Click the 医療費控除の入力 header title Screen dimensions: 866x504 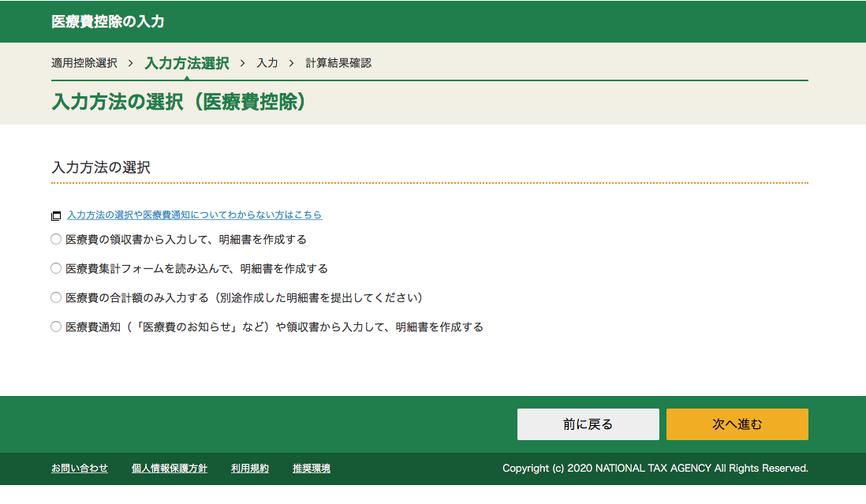pyautogui.click(x=108, y=22)
